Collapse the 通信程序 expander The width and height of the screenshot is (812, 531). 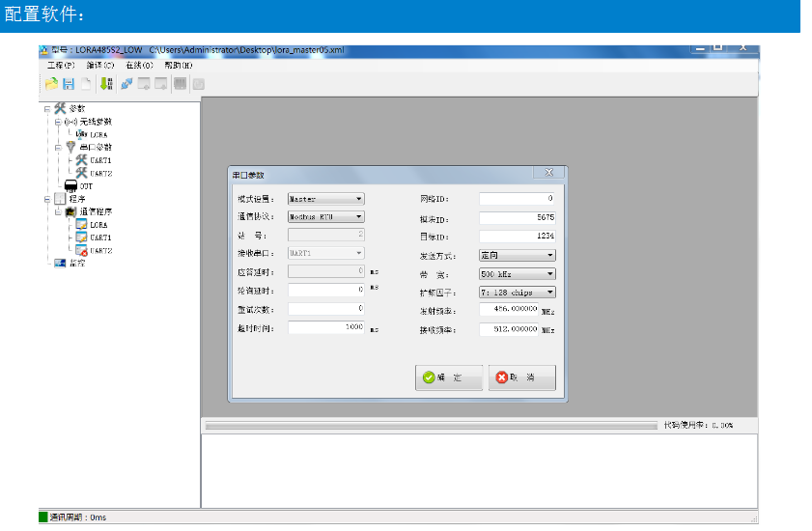click(58, 211)
